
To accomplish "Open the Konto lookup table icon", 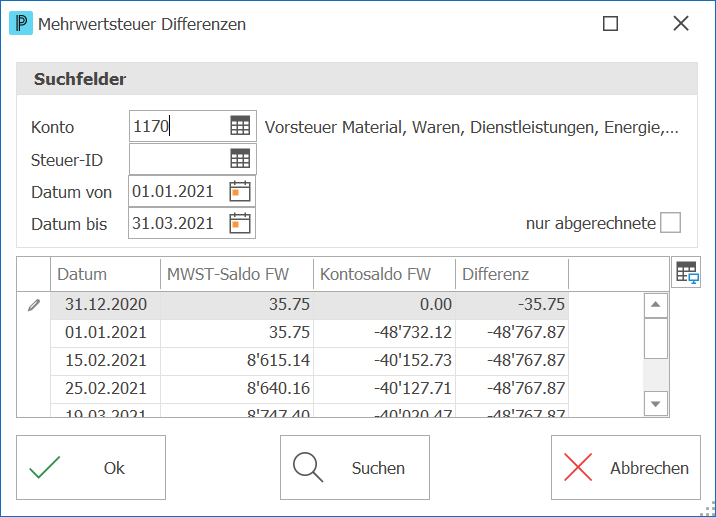I will tap(240, 126).
